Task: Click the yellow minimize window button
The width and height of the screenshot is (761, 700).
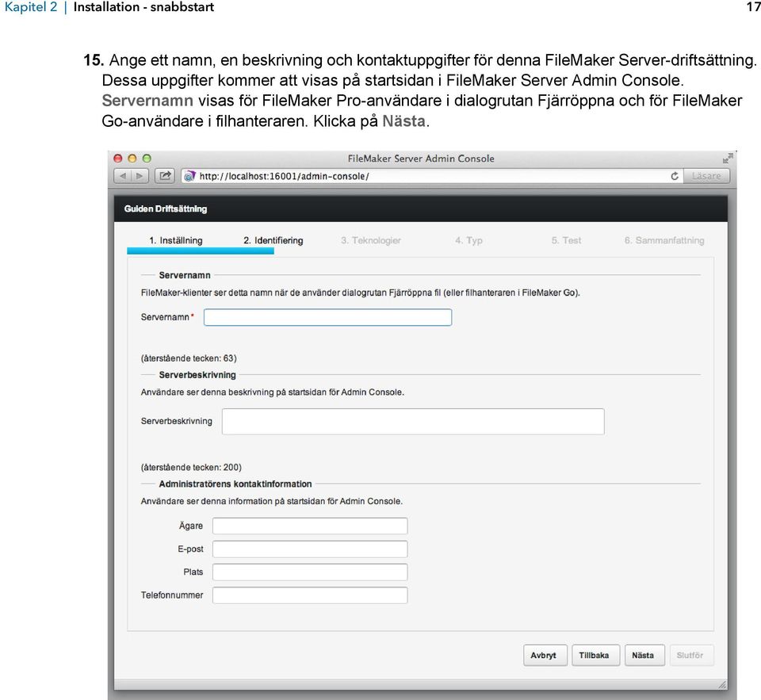Action: 132,159
